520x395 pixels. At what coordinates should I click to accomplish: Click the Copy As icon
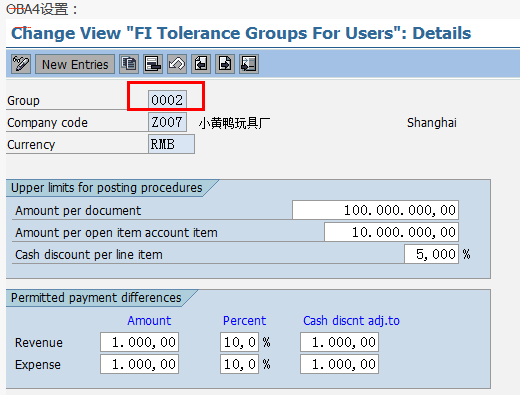[129, 64]
